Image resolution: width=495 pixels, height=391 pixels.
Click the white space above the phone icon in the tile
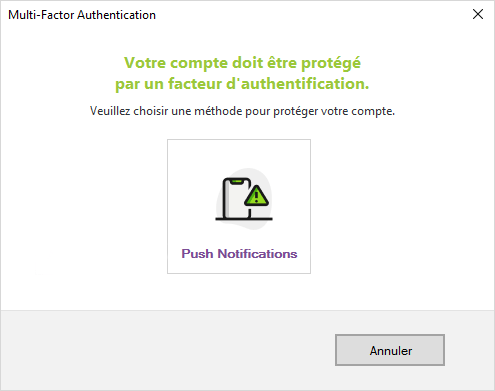[x=239, y=153]
